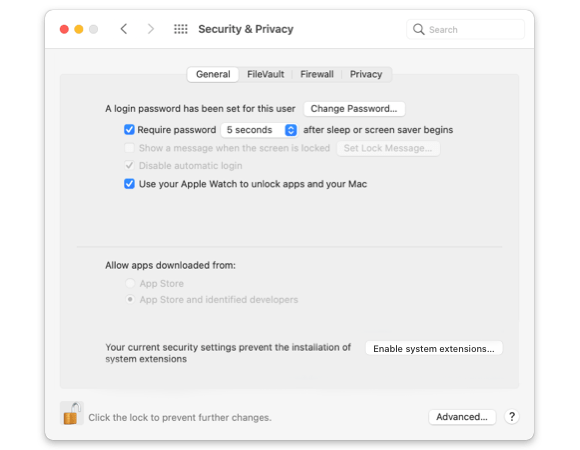Click the Change Password... button
Screen dimensions: 580x450
coord(354,109)
